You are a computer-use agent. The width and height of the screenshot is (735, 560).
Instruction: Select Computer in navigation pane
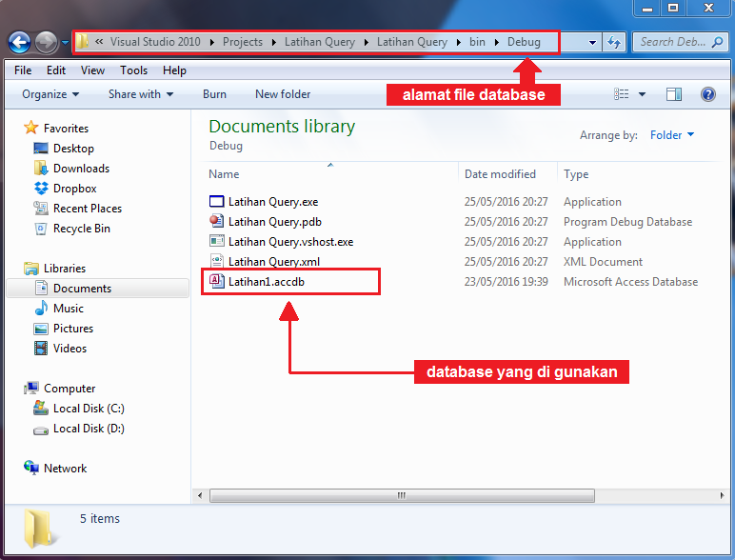(x=70, y=389)
